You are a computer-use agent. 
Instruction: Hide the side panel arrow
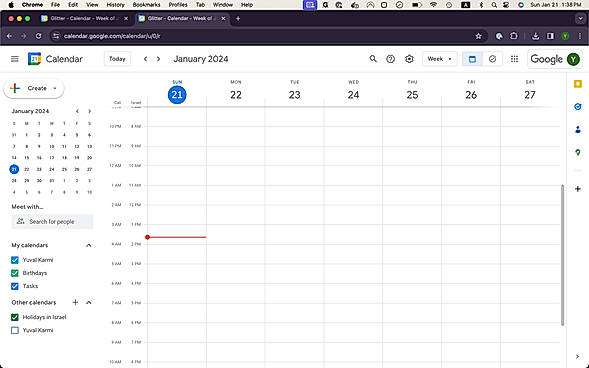coord(577,356)
